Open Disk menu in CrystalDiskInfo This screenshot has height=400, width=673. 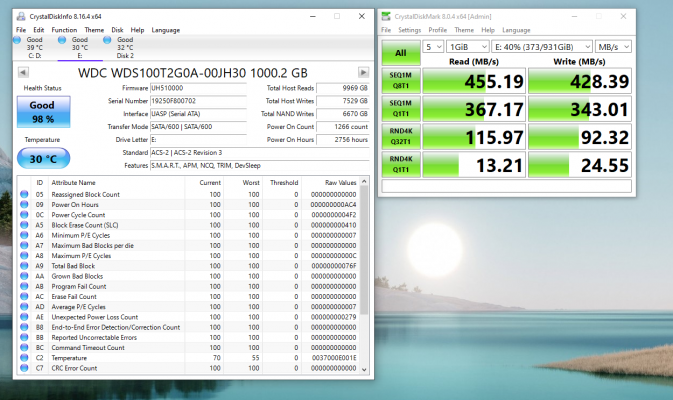[117, 30]
